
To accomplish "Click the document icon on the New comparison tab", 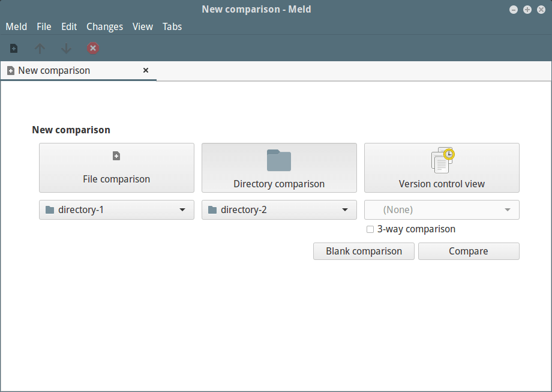I will pos(10,70).
